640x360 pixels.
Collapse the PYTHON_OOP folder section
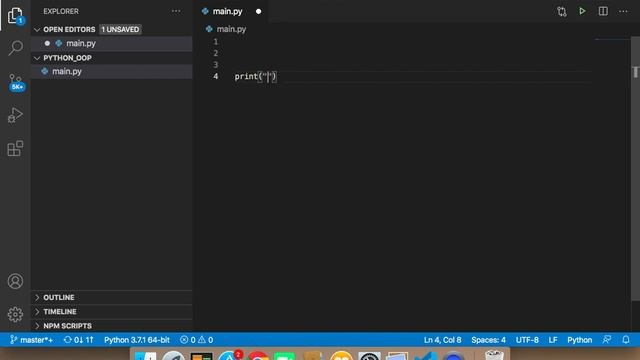[x=37, y=58]
